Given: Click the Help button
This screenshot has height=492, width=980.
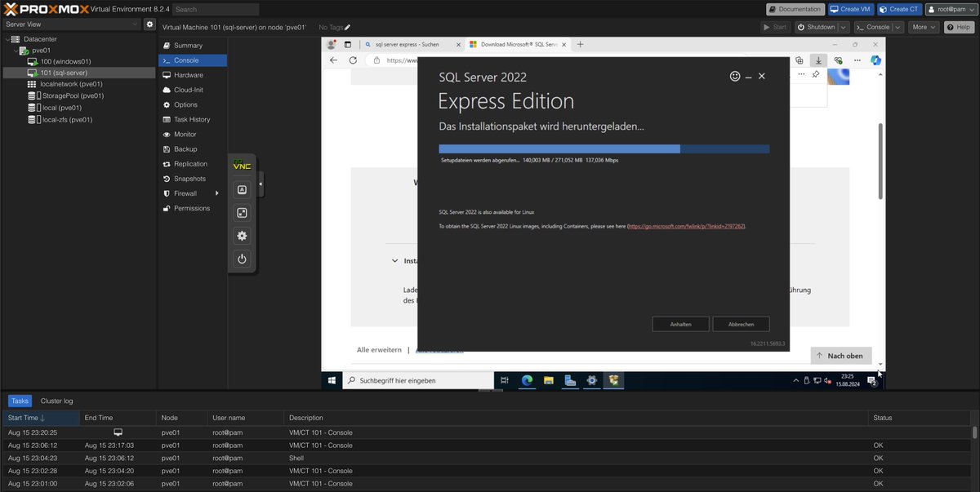Looking at the screenshot, I should 960,27.
